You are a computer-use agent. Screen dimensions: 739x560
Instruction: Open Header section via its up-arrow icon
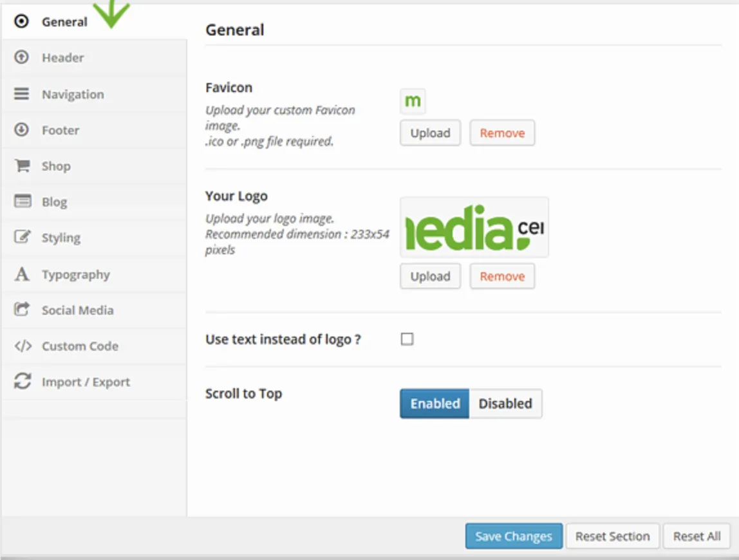click(x=21, y=57)
